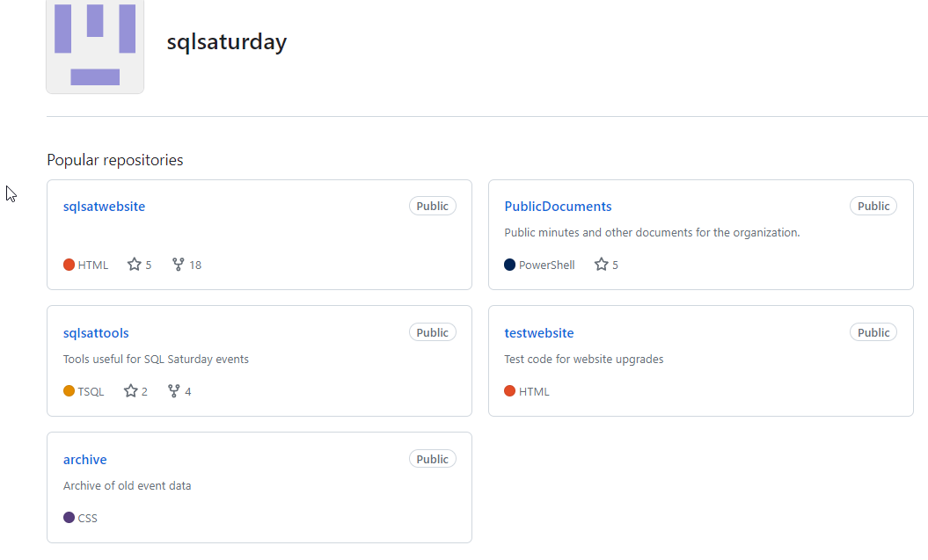Click the dark blue PowerShell language dot

click(x=510, y=265)
